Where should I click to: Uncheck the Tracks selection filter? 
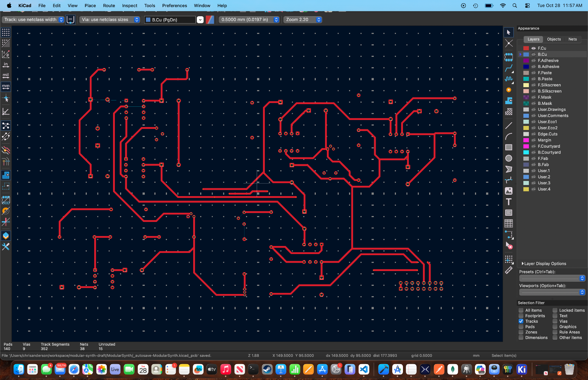coord(521,321)
